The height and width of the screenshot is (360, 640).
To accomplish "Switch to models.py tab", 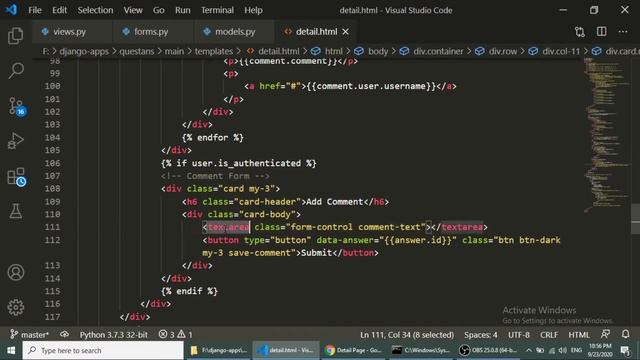I will (x=235, y=31).
